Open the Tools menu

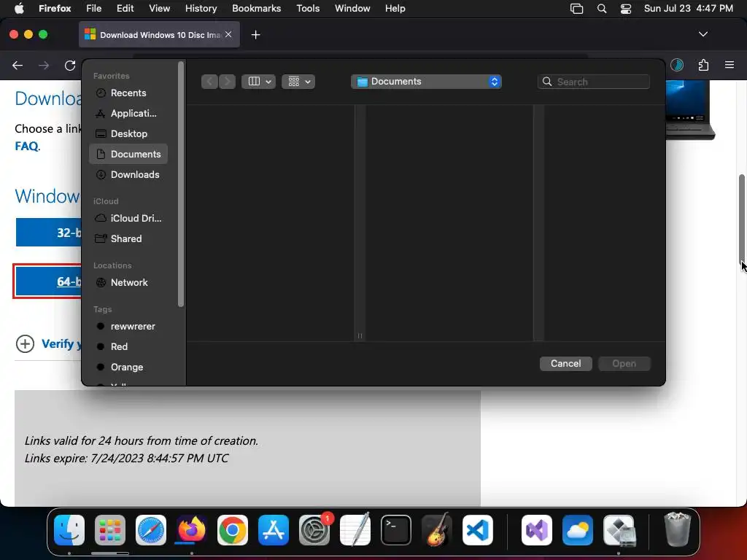tap(308, 9)
